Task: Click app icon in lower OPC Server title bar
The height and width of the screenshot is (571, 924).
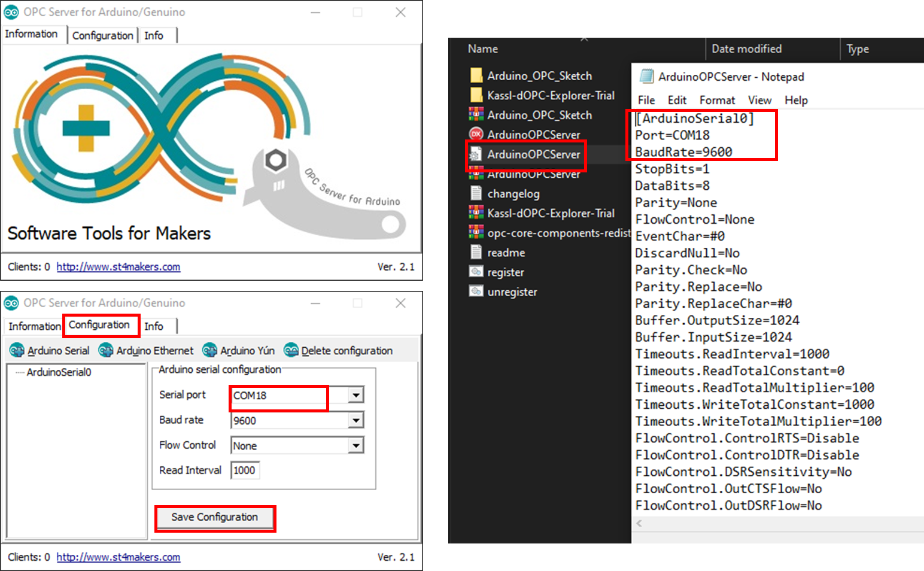Action: pyautogui.click(x=11, y=303)
